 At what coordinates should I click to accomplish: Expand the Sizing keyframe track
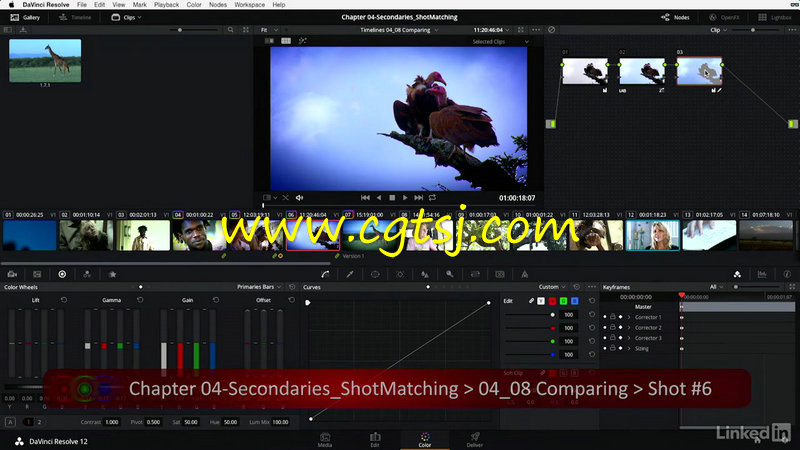point(629,348)
